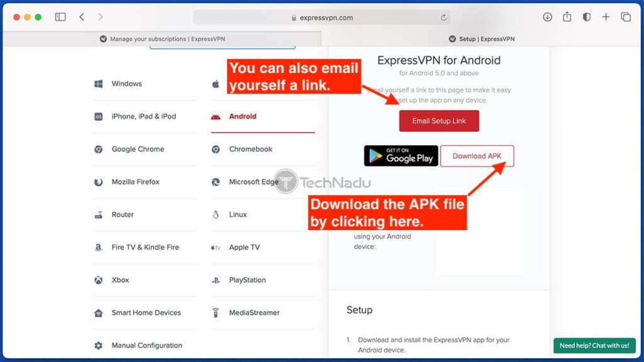The image size is (644, 362).
Task: Select Apple TV from the device list
Action: [x=245, y=248]
